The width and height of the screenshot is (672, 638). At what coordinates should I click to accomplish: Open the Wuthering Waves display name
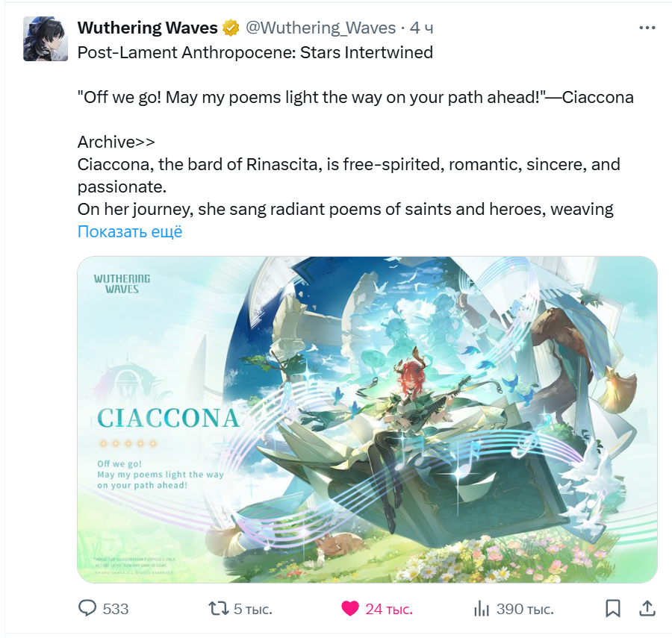click(x=147, y=28)
